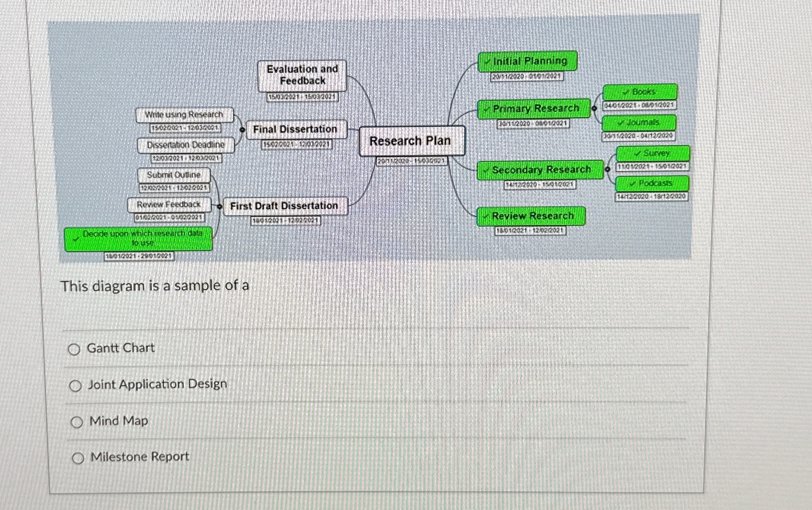Click the checkmark on Survey node
The height and width of the screenshot is (510, 812).
pyautogui.click(x=638, y=153)
